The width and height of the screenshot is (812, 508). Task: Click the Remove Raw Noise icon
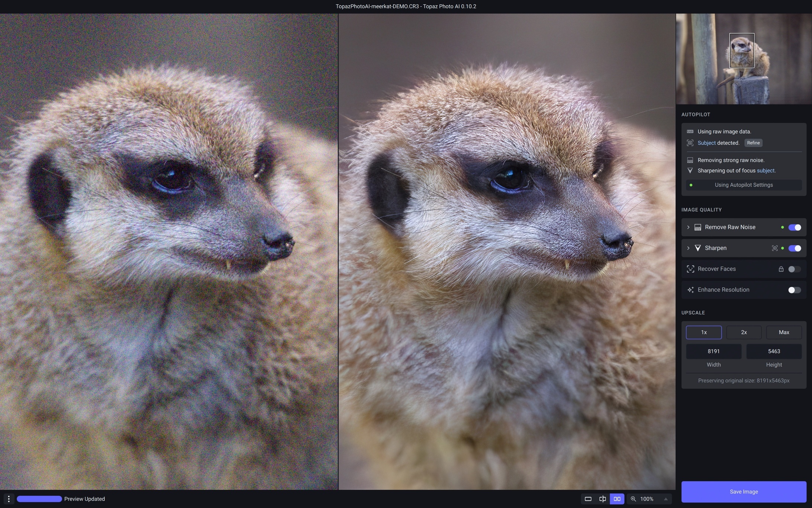click(x=697, y=227)
